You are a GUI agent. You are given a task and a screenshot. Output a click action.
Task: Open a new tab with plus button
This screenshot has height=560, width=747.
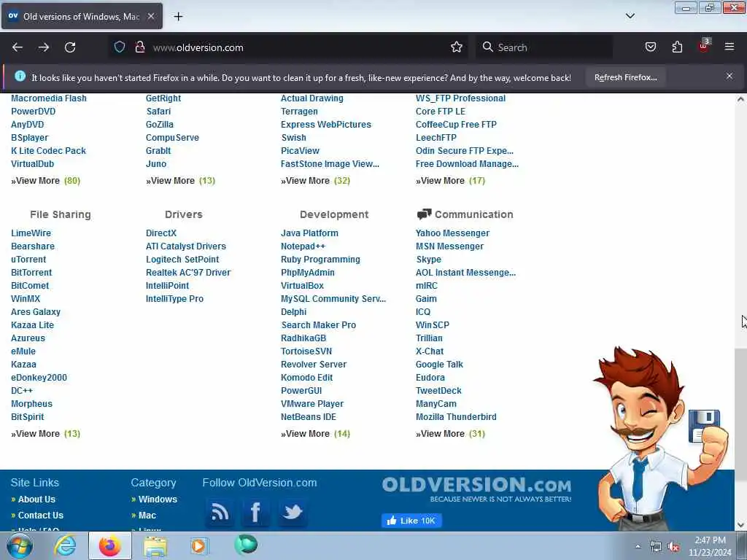[178, 16]
